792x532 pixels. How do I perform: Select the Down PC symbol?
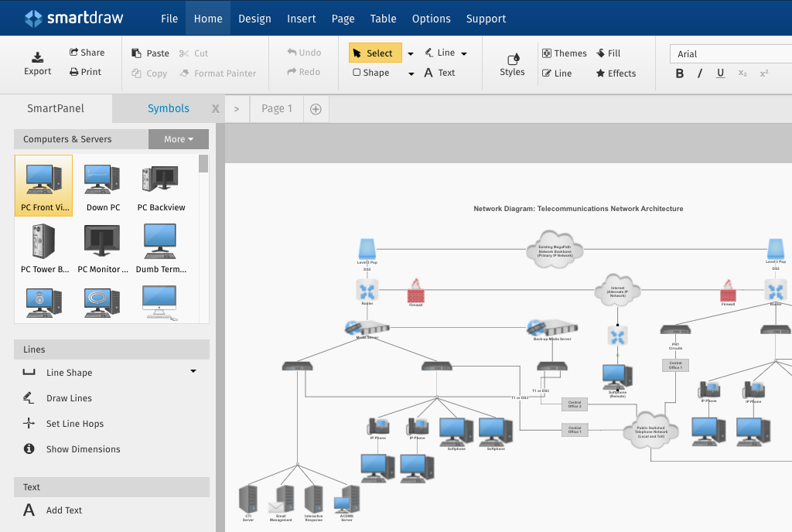pyautogui.click(x=103, y=186)
